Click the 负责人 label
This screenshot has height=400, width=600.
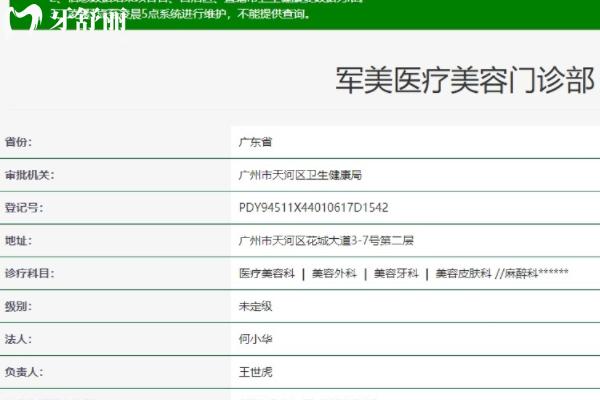[24, 372]
